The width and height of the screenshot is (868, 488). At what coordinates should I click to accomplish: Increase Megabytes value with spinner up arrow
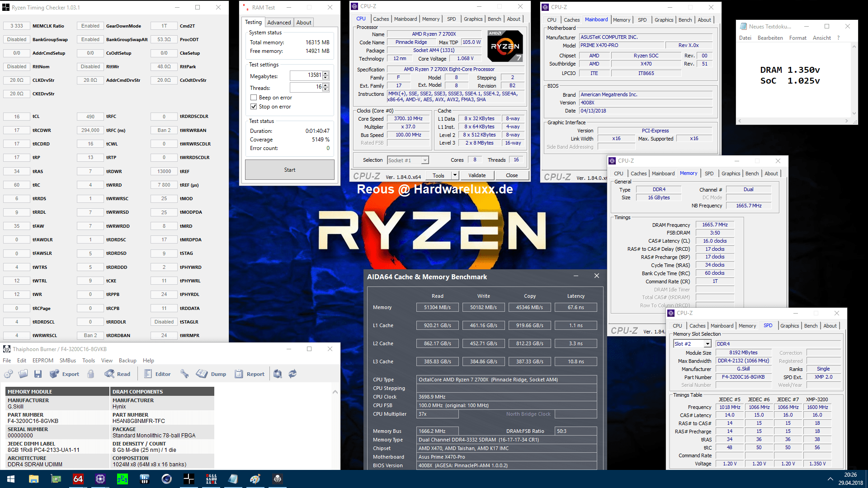click(325, 73)
